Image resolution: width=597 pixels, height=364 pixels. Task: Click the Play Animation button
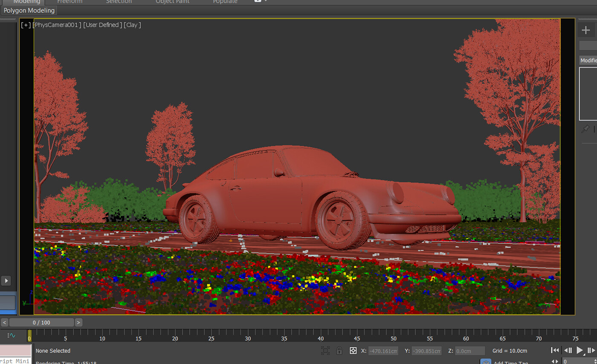click(581, 350)
